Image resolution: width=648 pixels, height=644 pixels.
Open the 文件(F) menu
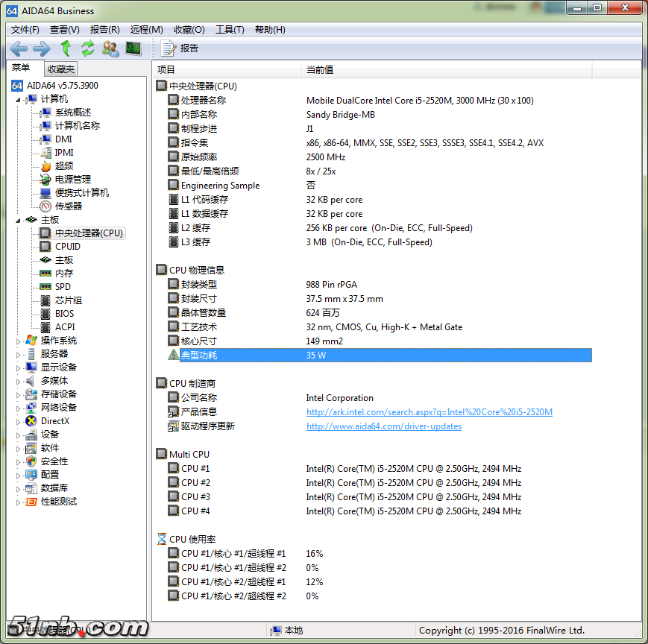point(25,30)
